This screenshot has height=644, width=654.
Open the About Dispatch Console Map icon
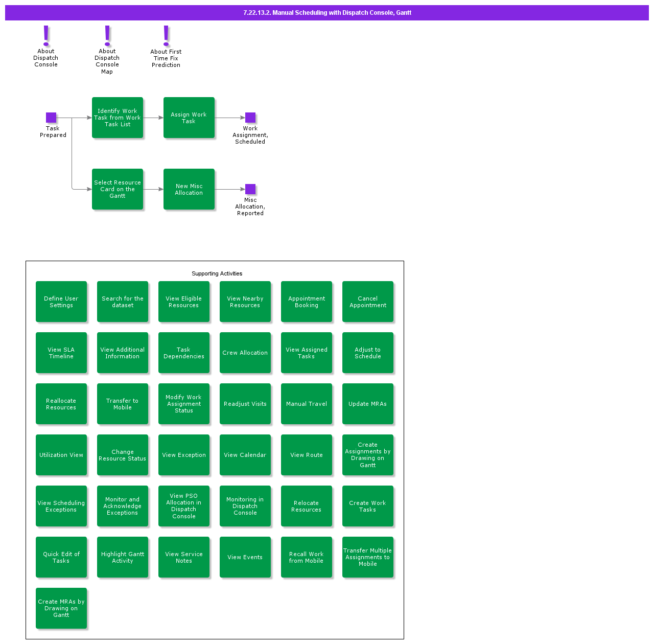(107, 36)
